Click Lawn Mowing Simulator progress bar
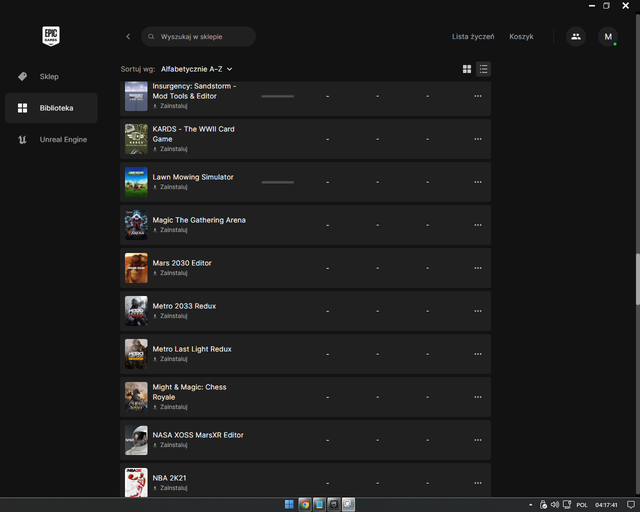Viewport: 640px width, 512px height. [278, 182]
